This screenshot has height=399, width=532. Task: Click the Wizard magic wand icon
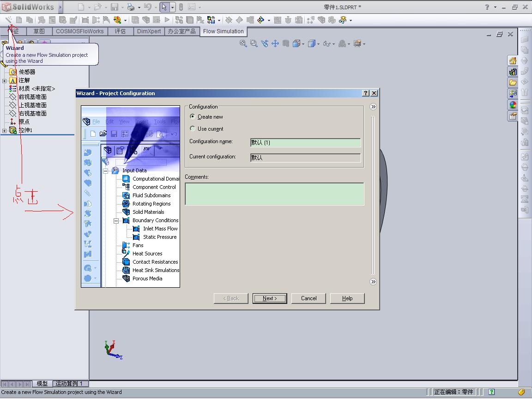8,20
